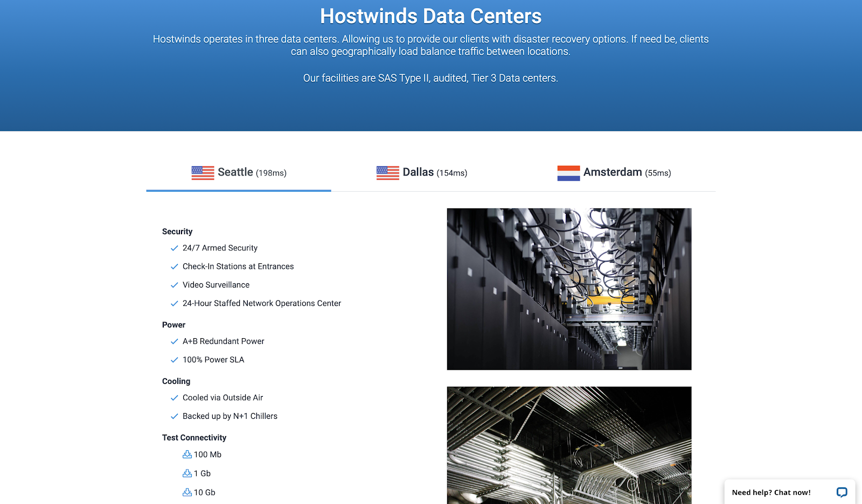
Task: Download the 10 Gb test file
Action: [199, 492]
